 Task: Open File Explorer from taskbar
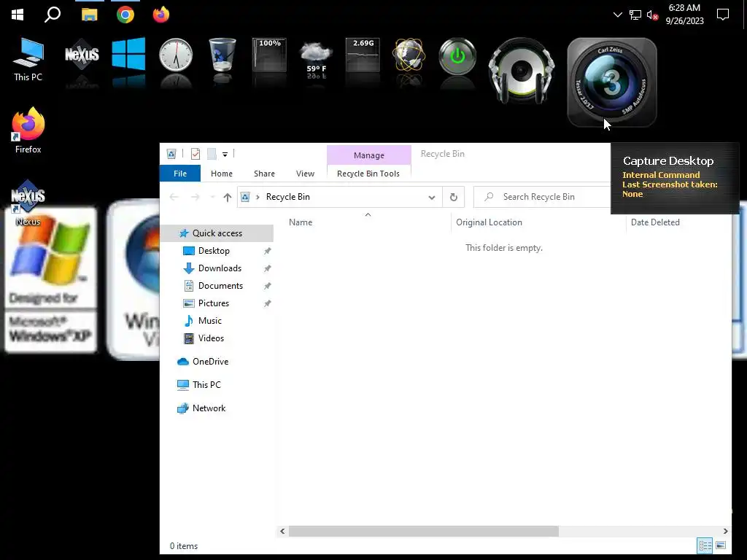[89, 15]
